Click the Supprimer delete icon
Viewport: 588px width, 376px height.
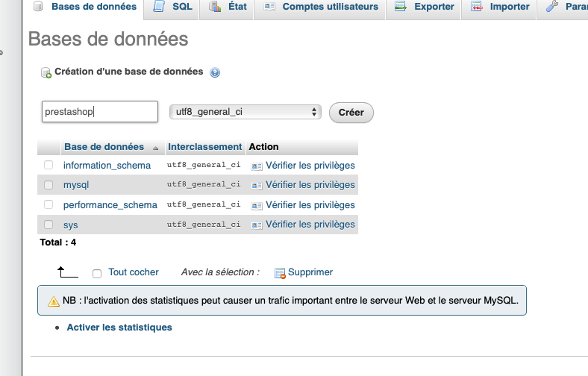280,273
